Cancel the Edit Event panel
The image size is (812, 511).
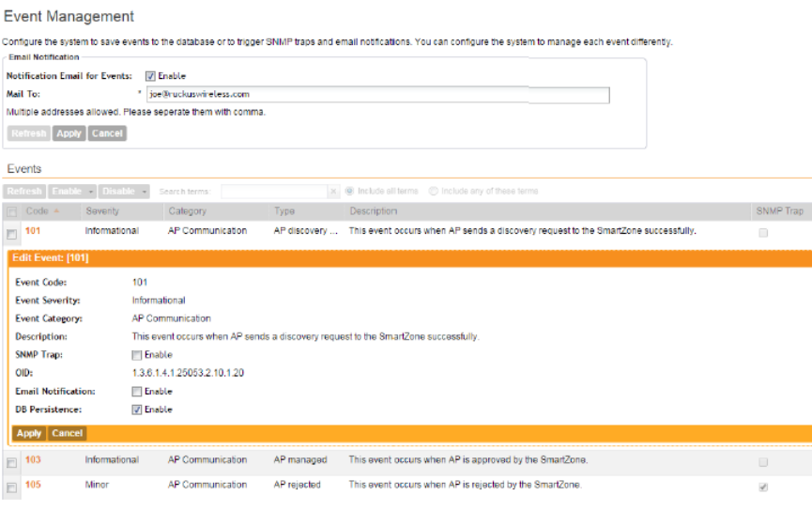(x=67, y=433)
